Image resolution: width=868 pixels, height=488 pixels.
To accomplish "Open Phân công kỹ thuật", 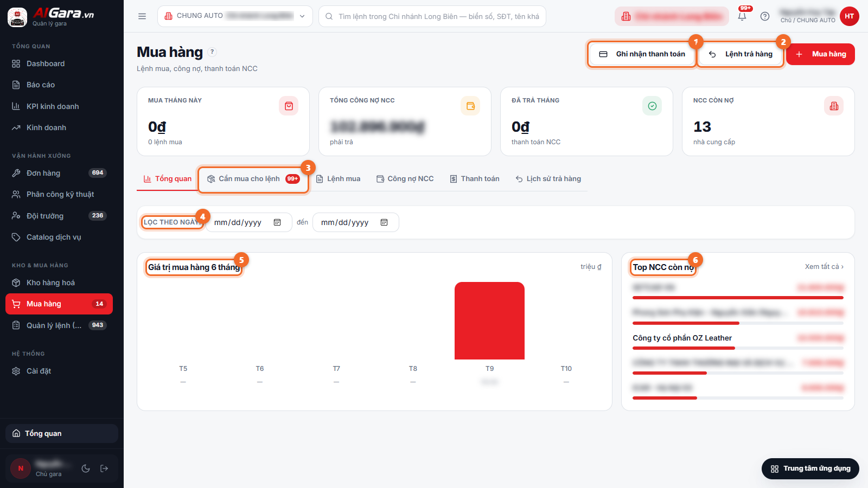I will tap(59, 194).
